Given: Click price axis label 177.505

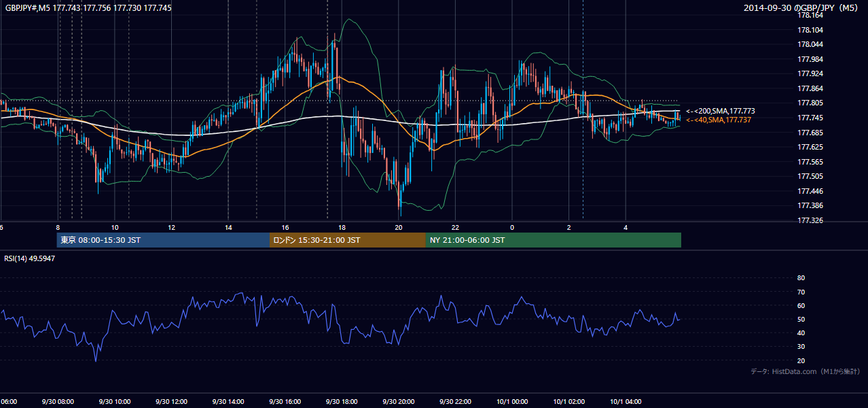Looking at the screenshot, I should (810, 176).
